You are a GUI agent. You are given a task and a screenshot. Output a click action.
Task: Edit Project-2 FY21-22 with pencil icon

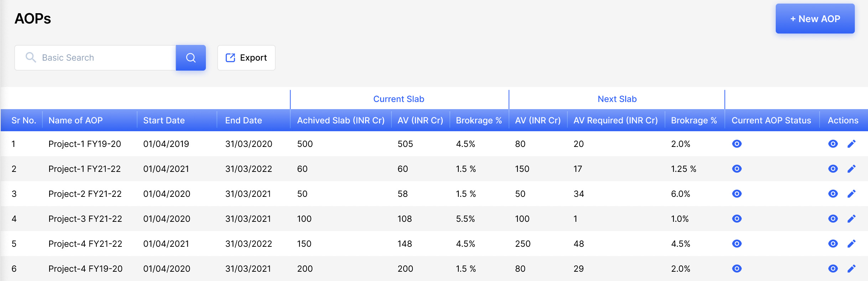pyautogui.click(x=851, y=194)
